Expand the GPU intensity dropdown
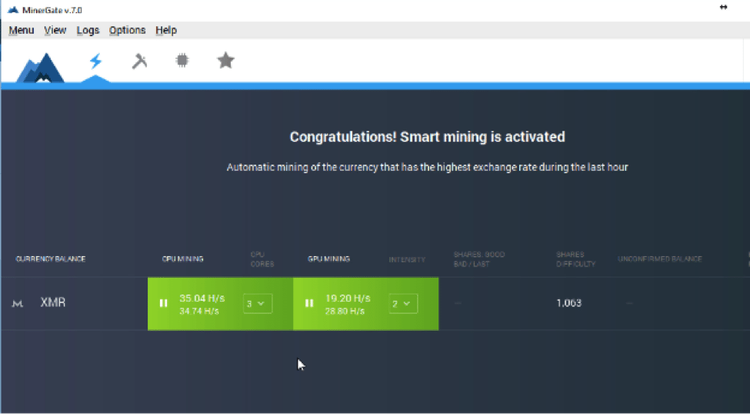The width and height of the screenshot is (750, 414). pos(403,303)
